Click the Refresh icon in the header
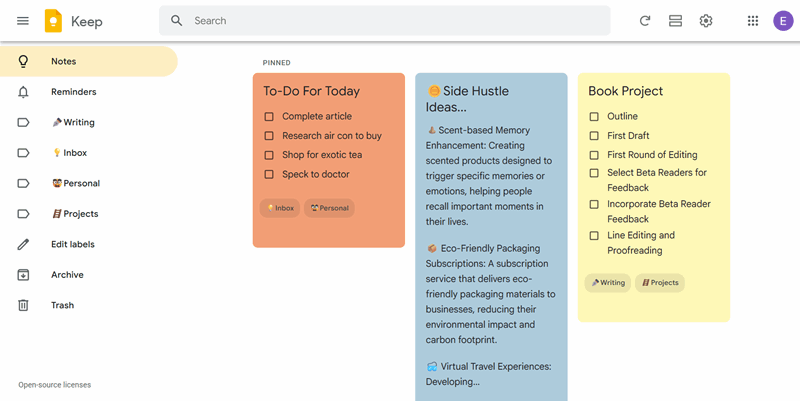The image size is (800, 401). pos(645,21)
